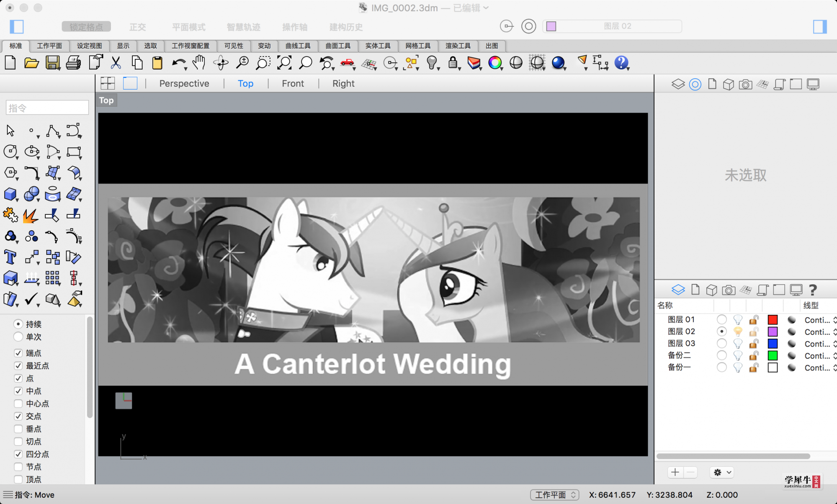
Task: Open the color wheel icon
Action: [x=495, y=63]
